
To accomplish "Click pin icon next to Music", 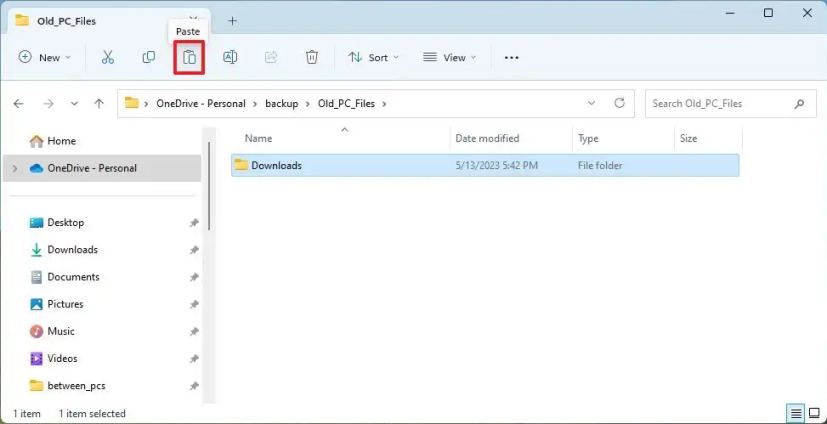I will tap(194, 332).
